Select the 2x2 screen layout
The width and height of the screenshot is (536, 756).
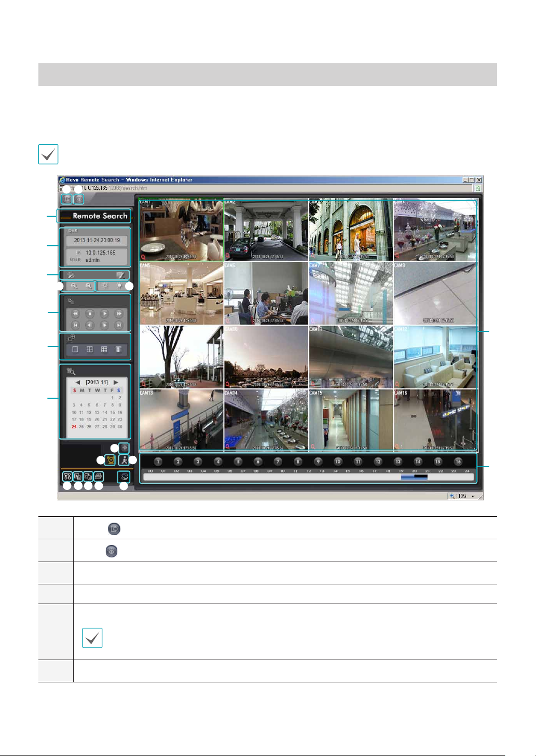[x=90, y=349]
